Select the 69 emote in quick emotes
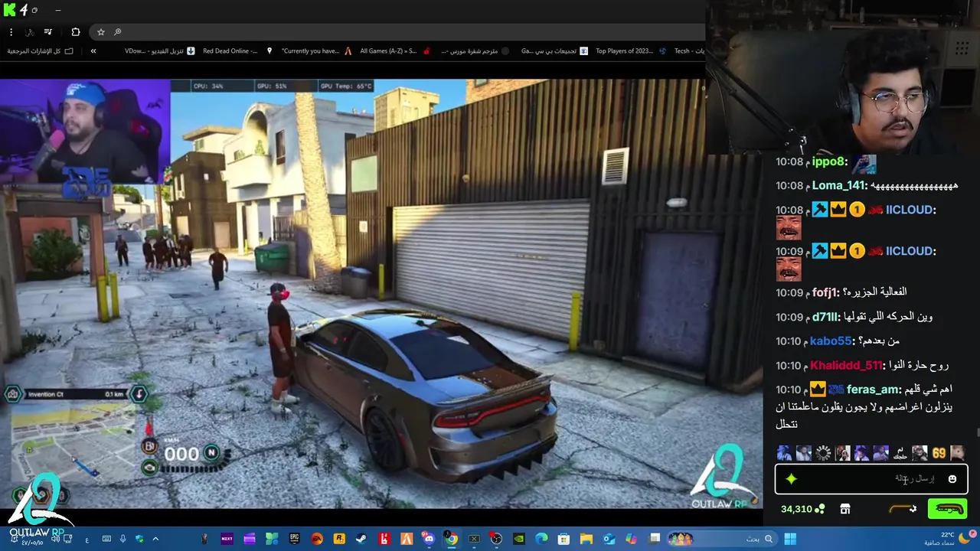The image size is (980, 551). click(x=939, y=453)
